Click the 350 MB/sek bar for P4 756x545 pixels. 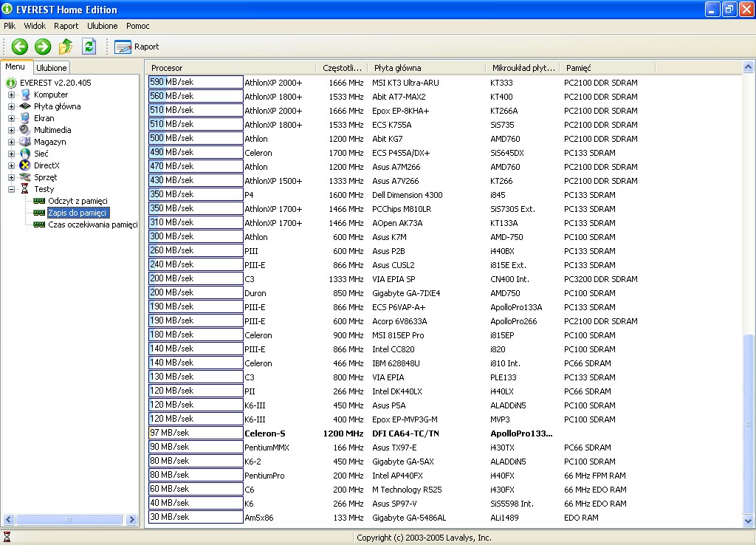coord(196,194)
